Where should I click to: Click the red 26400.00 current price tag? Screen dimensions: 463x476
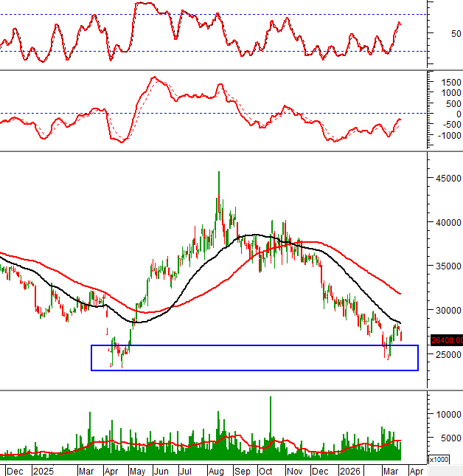pos(445,339)
